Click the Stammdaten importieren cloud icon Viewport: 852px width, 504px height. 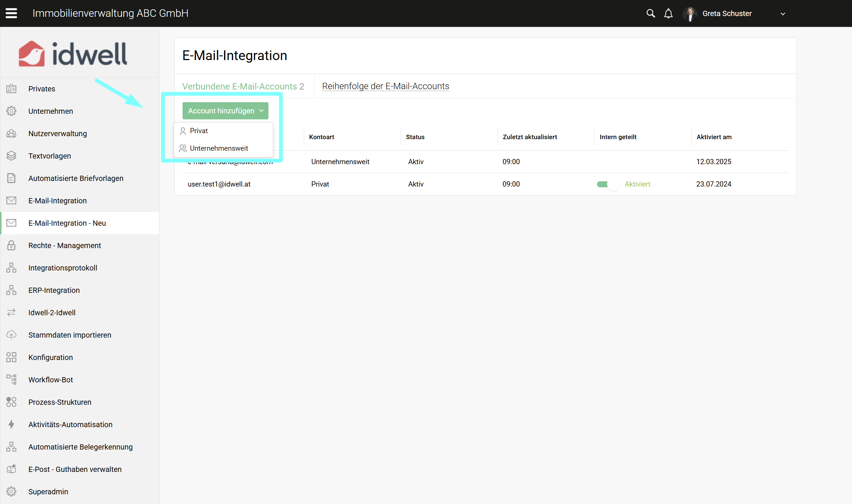11,335
